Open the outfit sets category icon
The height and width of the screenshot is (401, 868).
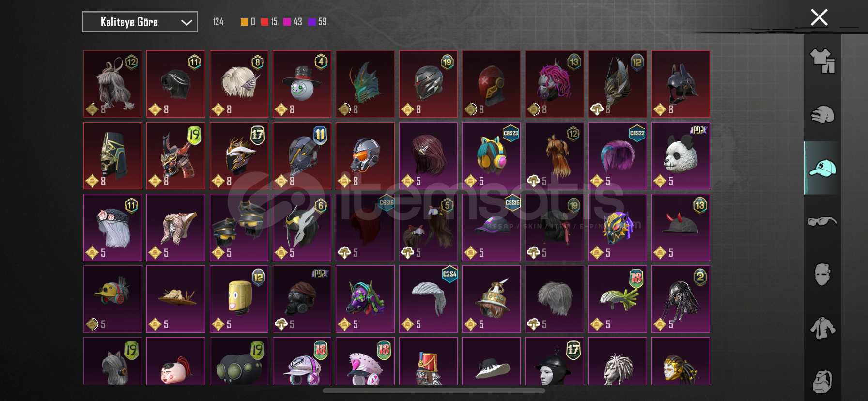[822, 61]
